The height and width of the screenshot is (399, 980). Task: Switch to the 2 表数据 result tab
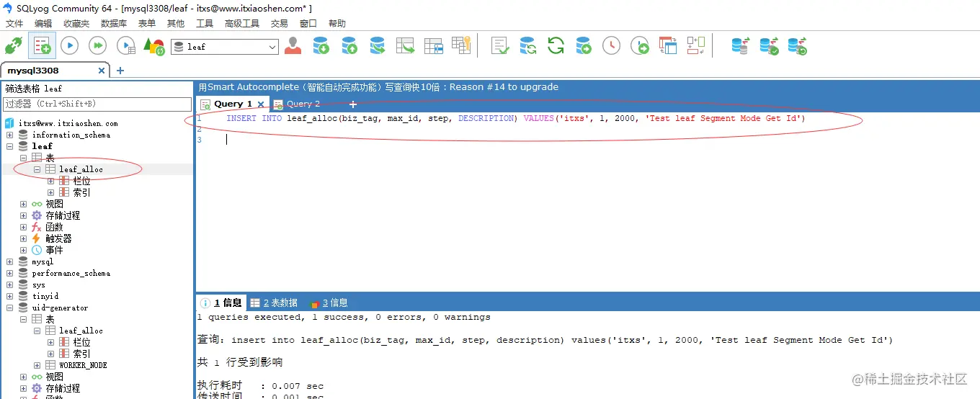click(274, 302)
